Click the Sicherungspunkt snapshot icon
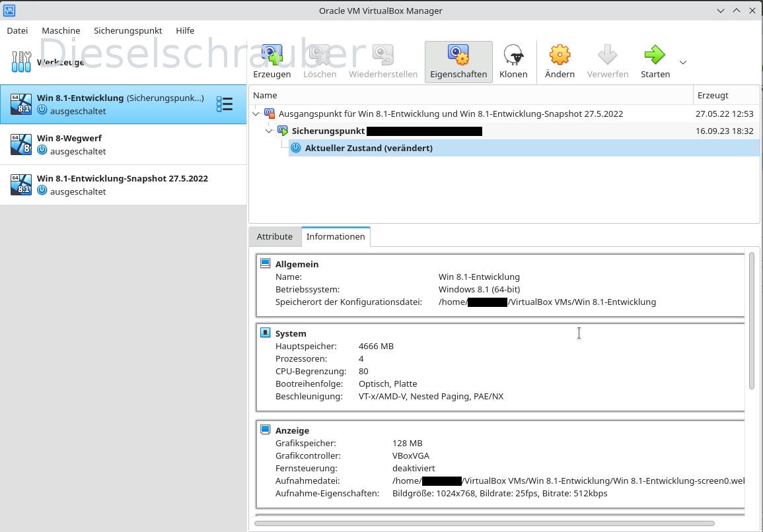This screenshot has width=763, height=532. [x=283, y=131]
